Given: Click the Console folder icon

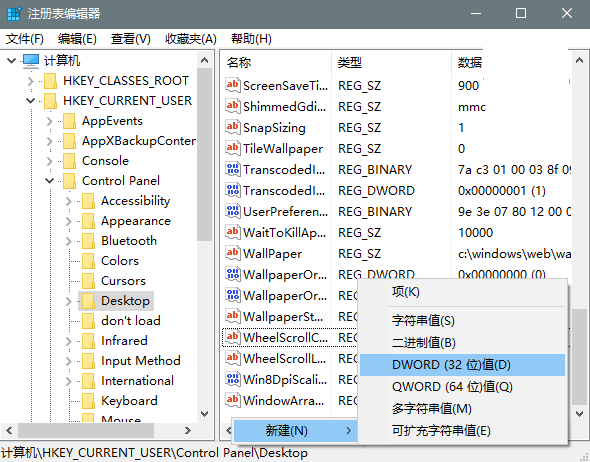Looking at the screenshot, I should click(x=69, y=161).
